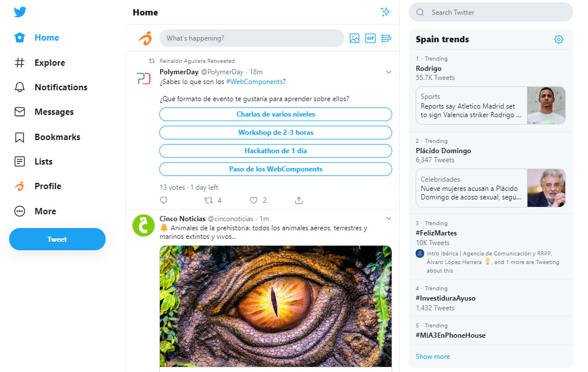Viewport: 588px width, 372px height.
Task: Open the Cinco Noticias tweet chevron
Action: [389, 218]
